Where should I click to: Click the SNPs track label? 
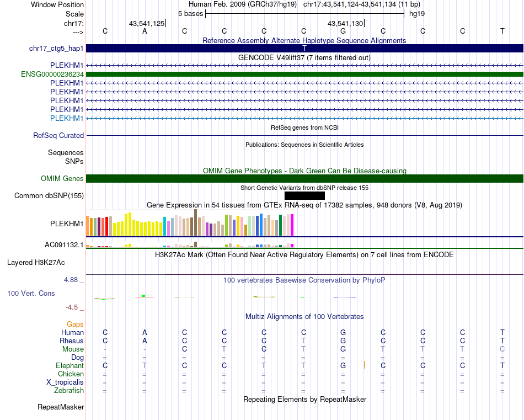[x=74, y=161]
